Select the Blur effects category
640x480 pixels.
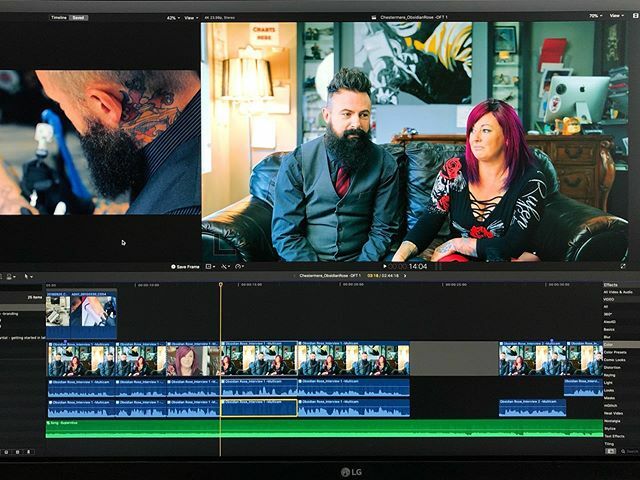pos(607,337)
